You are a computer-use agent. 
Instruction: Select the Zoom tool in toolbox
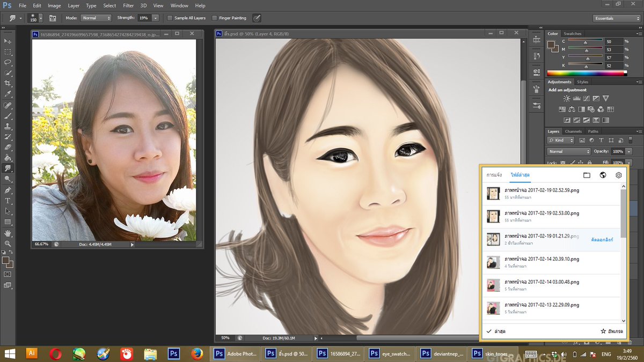tap(8, 243)
